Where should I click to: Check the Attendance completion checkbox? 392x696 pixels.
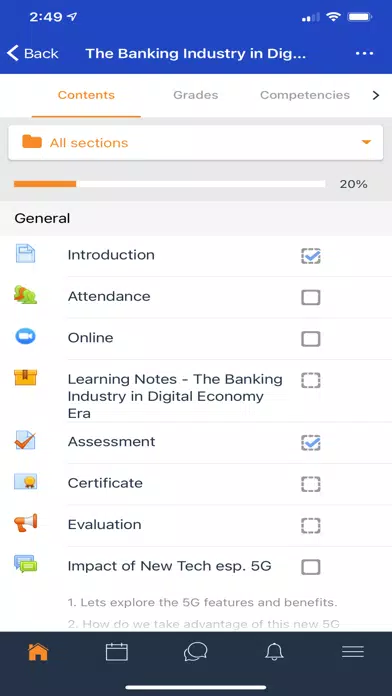[x=311, y=297]
